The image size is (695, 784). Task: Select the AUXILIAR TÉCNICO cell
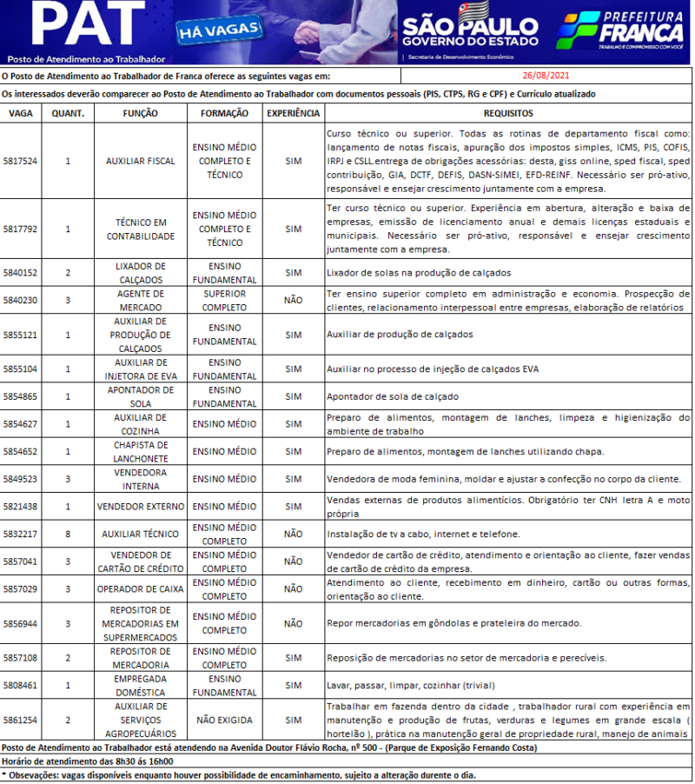tap(141, 534)
